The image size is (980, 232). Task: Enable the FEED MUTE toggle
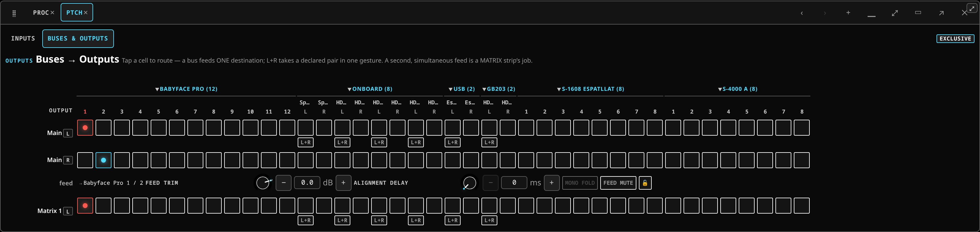618,183
